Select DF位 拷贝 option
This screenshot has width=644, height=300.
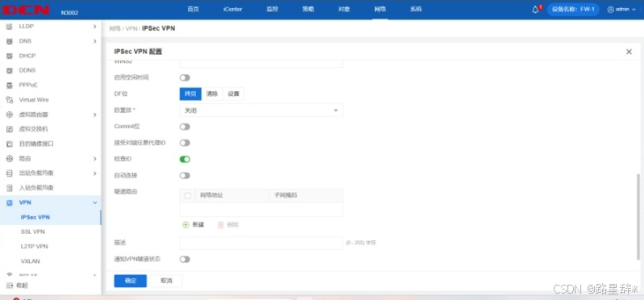(x=190, y=94)
